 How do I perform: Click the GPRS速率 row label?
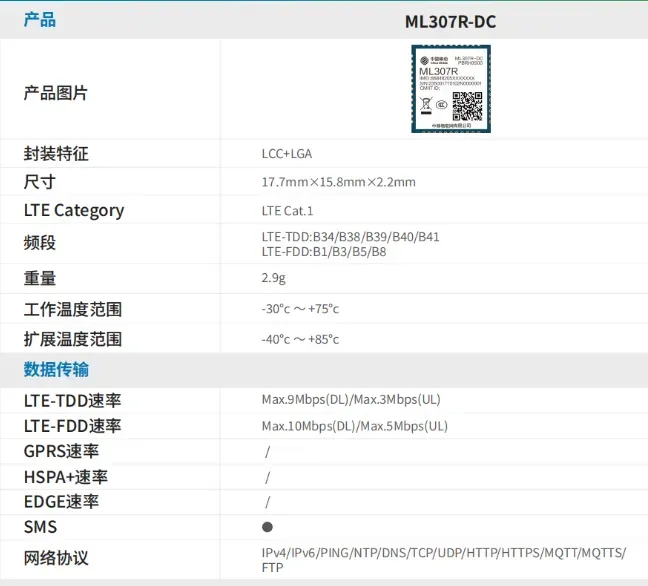(x=61, y=451)
